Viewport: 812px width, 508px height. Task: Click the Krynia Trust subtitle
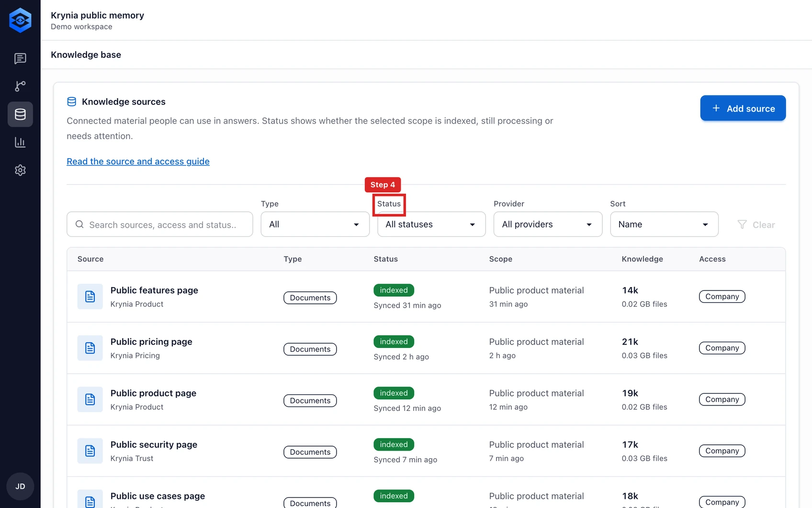pos(132,458)
